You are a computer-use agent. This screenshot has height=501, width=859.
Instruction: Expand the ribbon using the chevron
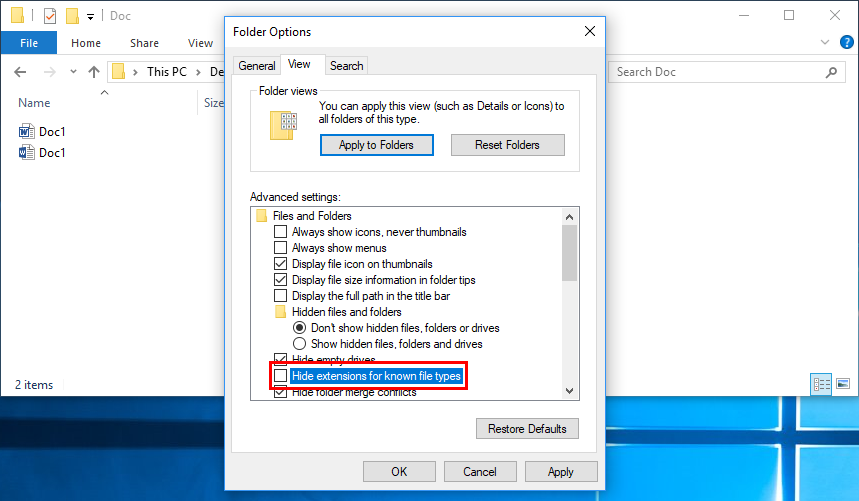[825, 43]
